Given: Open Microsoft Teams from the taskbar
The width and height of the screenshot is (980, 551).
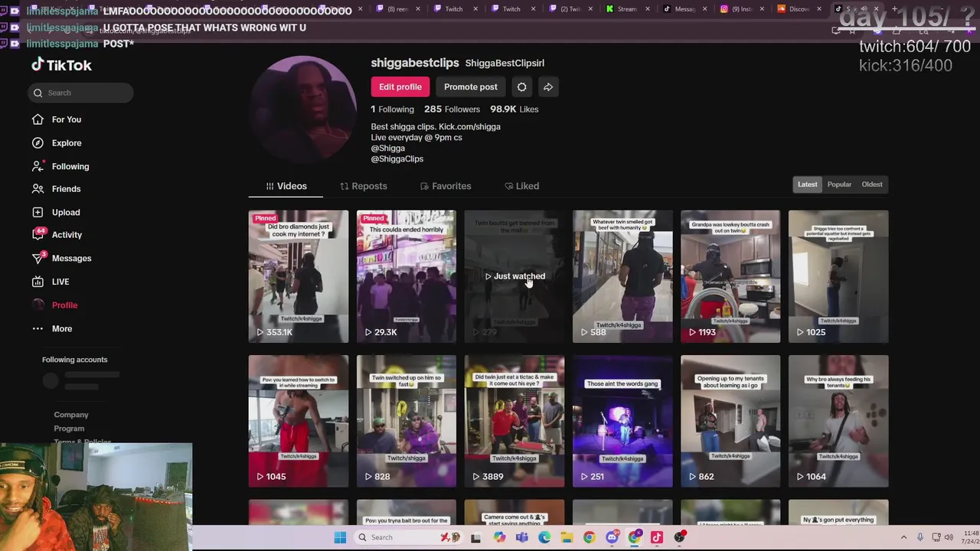Looking at the screenshot, I should click(x=522, y=537).
